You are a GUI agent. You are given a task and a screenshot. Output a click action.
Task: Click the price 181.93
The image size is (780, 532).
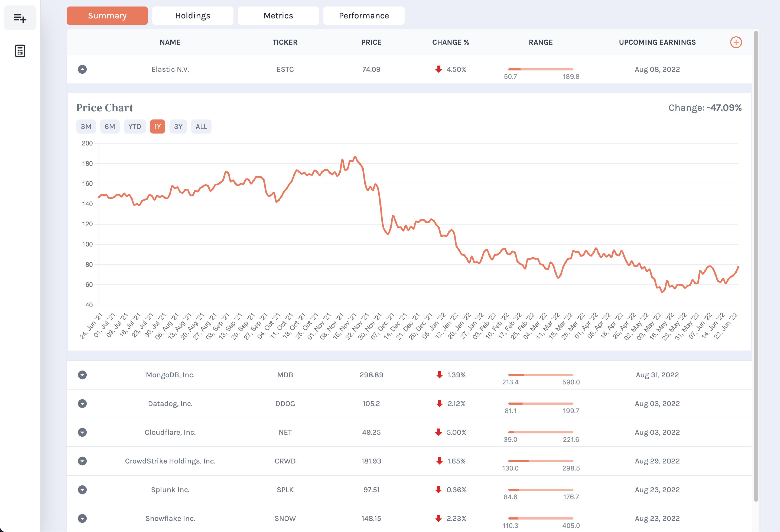371,461
